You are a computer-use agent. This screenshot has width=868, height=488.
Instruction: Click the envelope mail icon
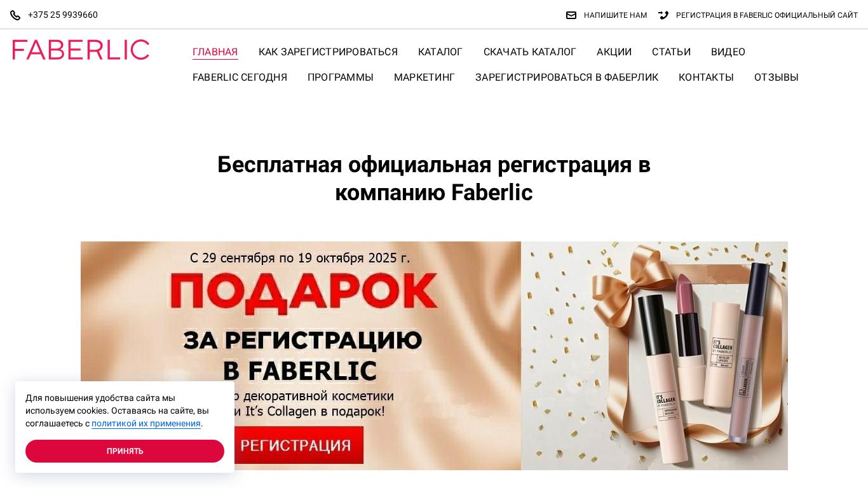(571, 15)
